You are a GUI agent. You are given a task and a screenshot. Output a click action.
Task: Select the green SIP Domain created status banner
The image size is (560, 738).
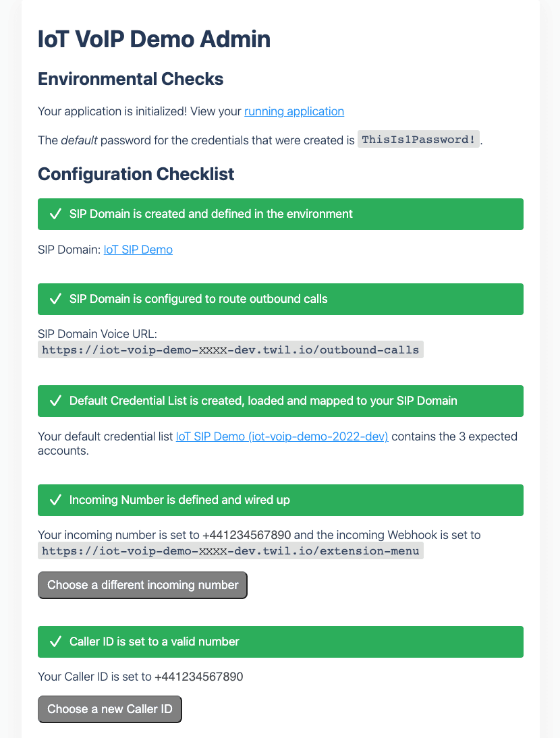pos(280,214)
